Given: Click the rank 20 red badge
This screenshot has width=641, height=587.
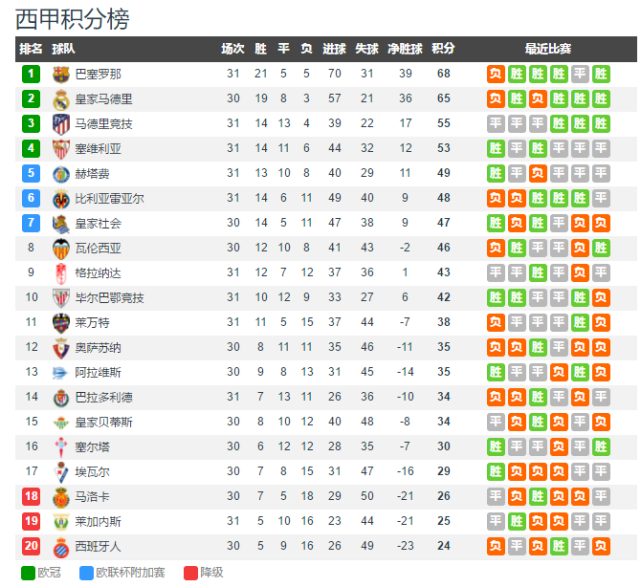Looking at the screenshot, I should (31, 546).
